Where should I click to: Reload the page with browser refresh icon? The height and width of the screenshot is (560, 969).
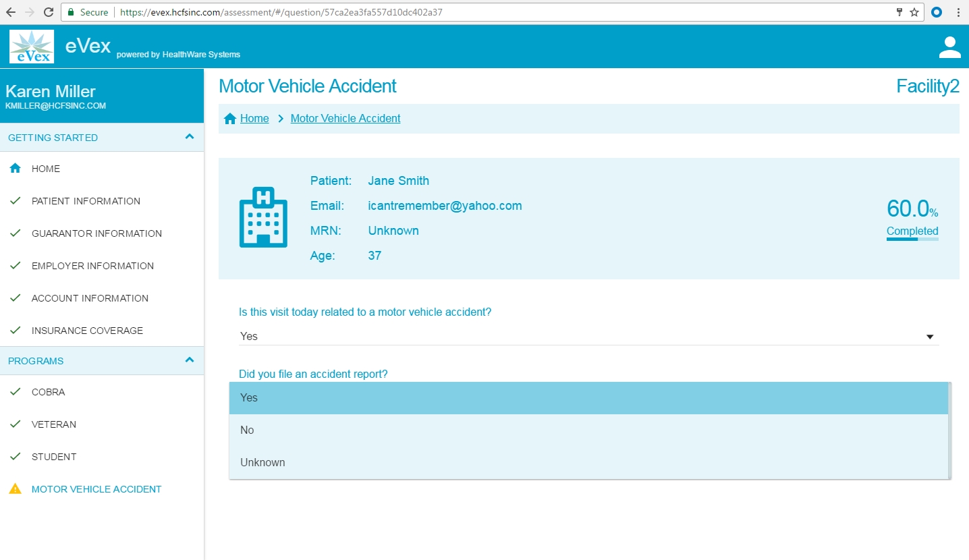pyautogui.click(x=49, y=12)
